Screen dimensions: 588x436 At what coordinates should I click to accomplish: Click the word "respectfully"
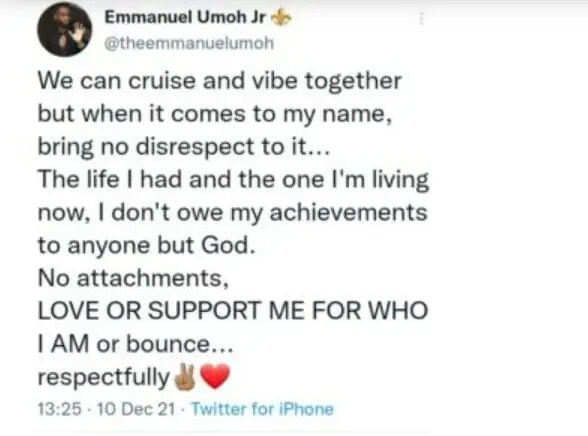tap(104, 378)
